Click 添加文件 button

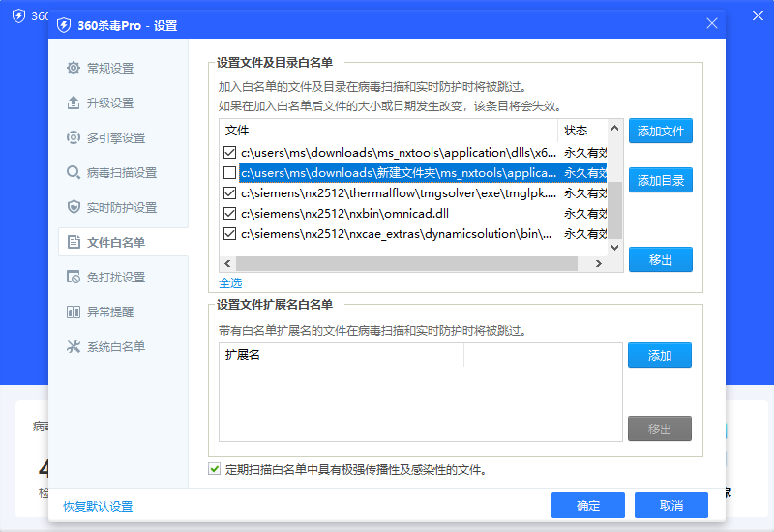coord(661,131)
